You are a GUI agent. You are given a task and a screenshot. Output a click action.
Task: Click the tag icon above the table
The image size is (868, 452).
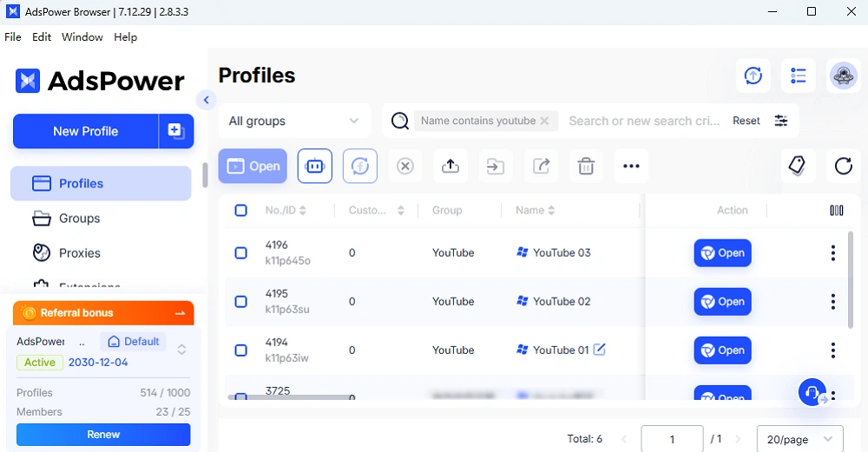797,166
